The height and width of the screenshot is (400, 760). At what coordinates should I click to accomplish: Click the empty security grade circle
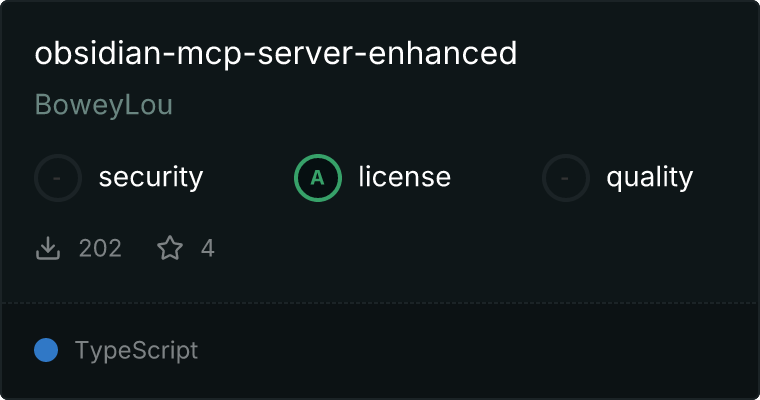click(x=58, y=178)
